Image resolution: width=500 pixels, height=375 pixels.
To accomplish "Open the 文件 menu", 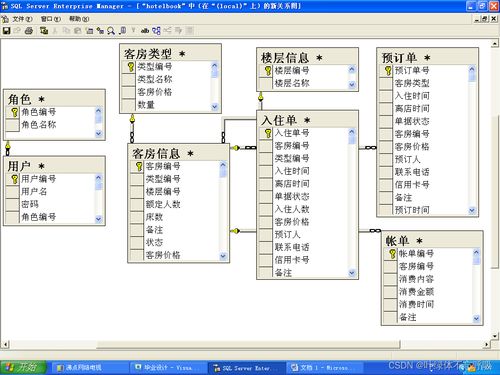I will pos(22,19).
